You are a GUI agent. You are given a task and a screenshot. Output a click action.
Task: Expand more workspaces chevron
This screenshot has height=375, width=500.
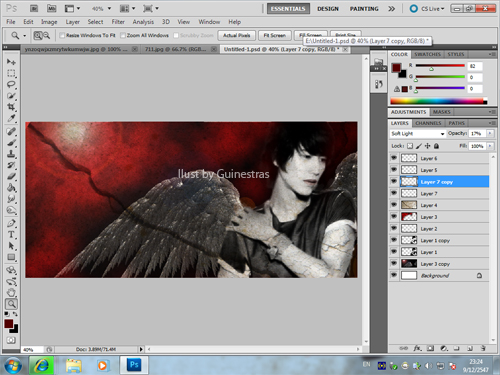391,9
